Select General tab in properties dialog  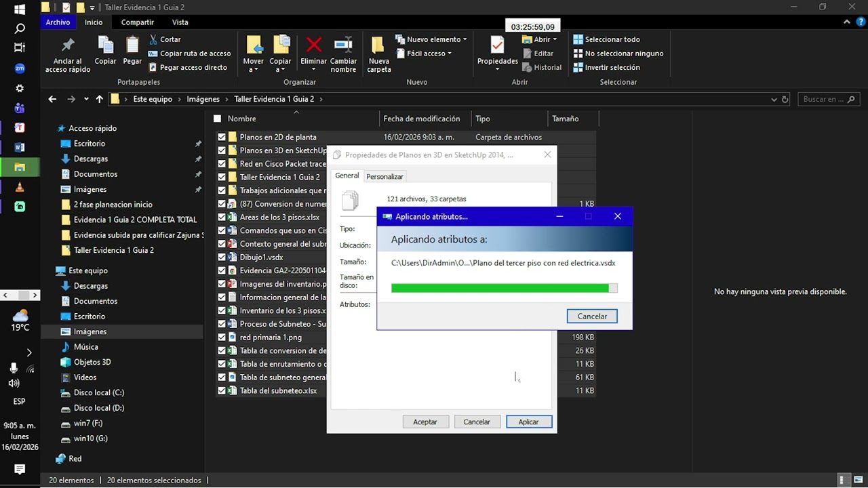[347, 176]
